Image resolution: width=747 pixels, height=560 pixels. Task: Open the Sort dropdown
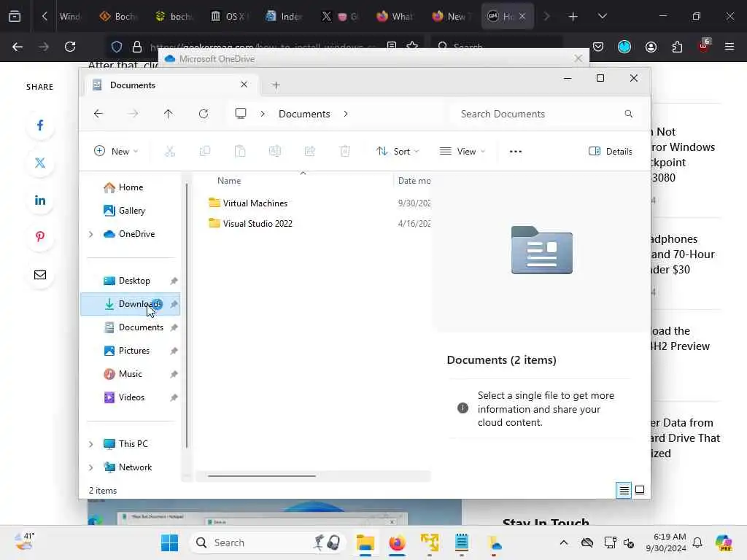(398, 152)
